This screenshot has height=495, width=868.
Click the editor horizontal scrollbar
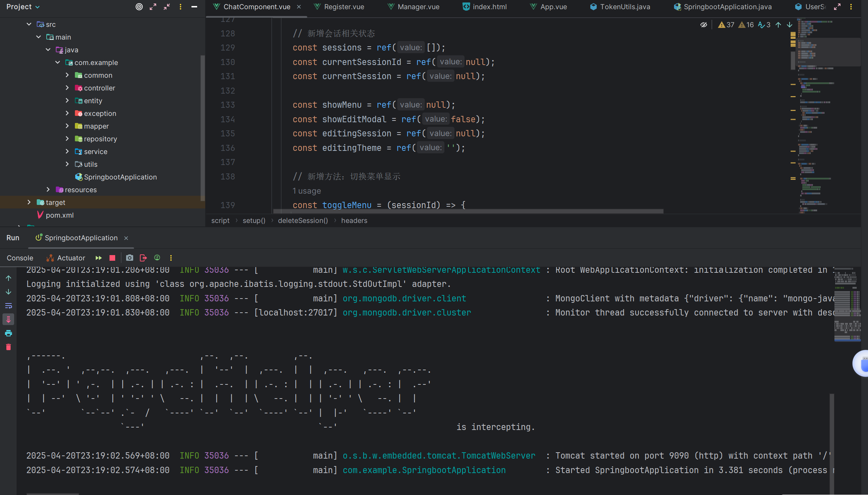coord(468,211)
